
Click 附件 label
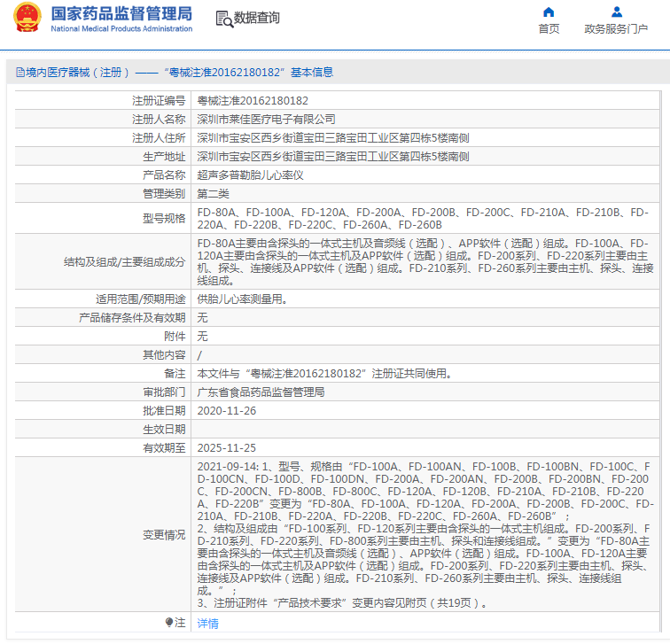pos(175,337)
